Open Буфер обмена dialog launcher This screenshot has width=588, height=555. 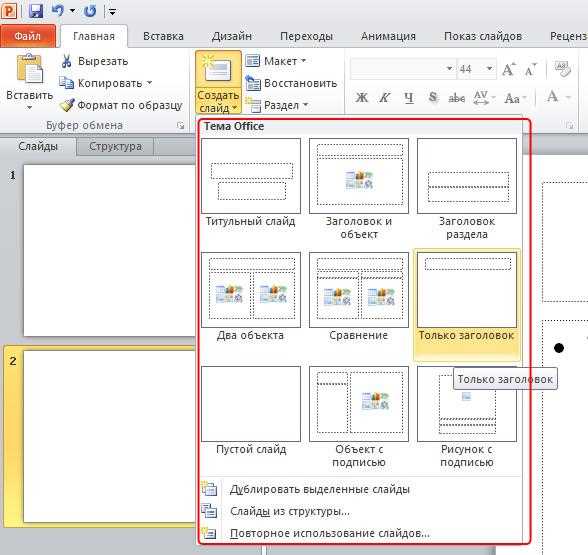click(180, 126)
